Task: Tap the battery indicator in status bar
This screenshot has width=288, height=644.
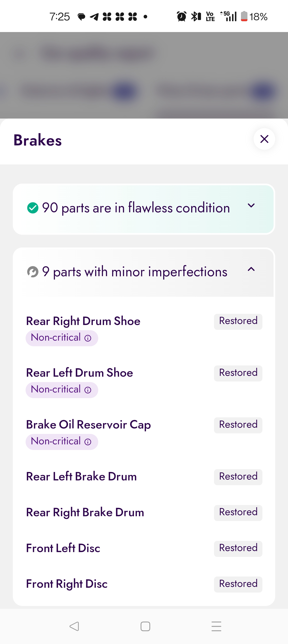Action: point(244,16)
